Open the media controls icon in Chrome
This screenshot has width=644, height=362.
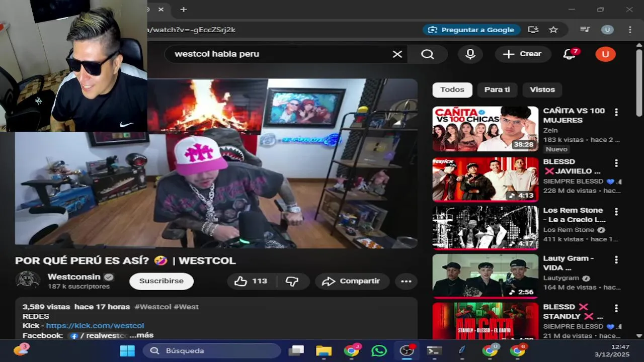point(585,30)
